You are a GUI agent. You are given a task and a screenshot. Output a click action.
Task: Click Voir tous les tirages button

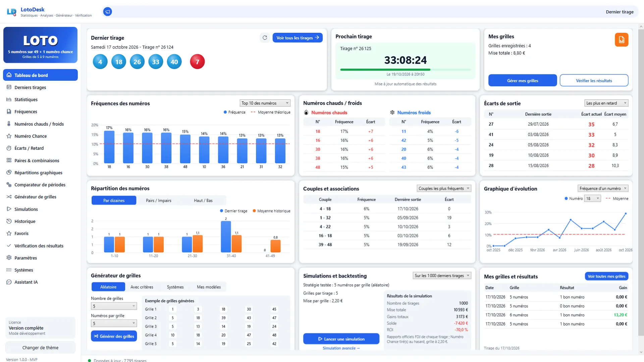(x=298, y=38)
